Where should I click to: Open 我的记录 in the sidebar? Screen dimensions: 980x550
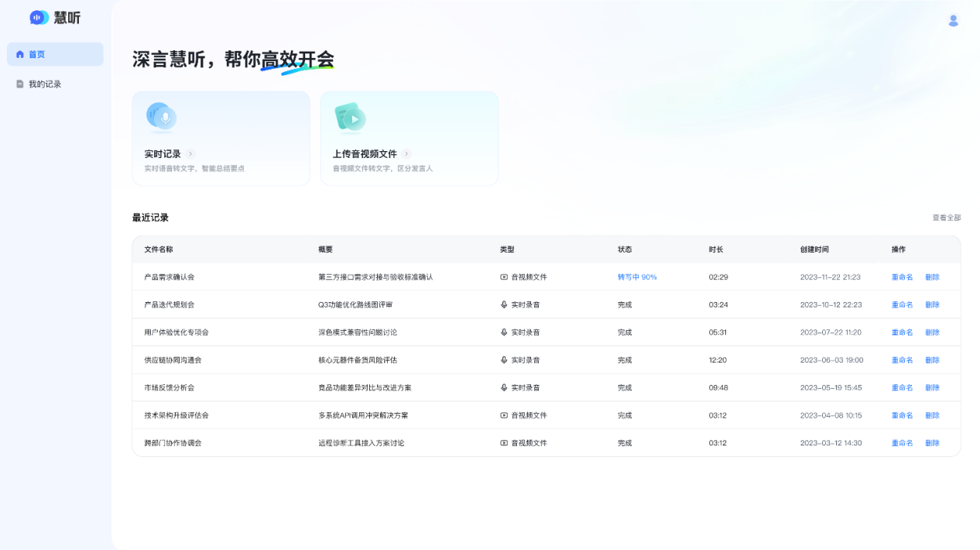pyautogui.click(x=45, y=84)
